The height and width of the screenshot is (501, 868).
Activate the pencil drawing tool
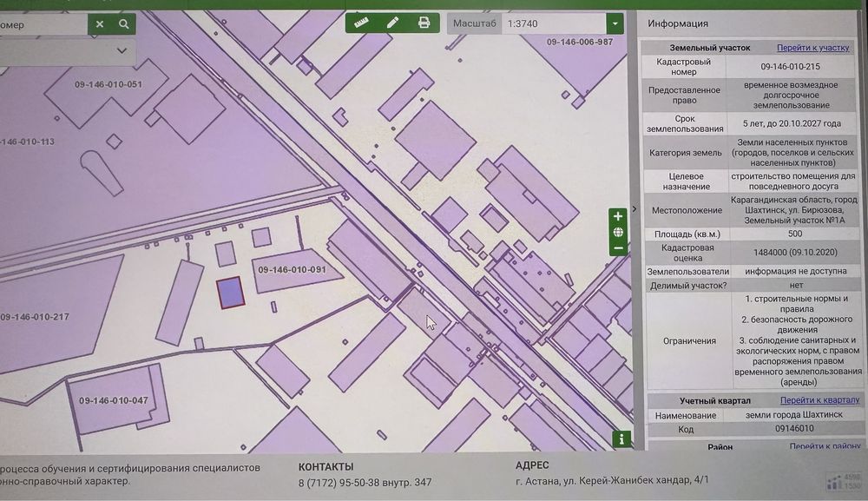(x=392, y=23)
